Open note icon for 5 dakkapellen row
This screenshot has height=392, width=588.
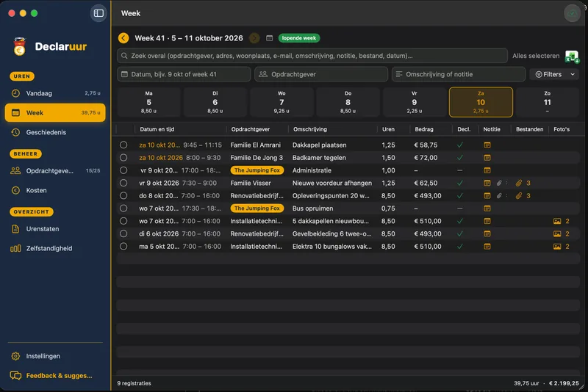click(x=487, y=221)
